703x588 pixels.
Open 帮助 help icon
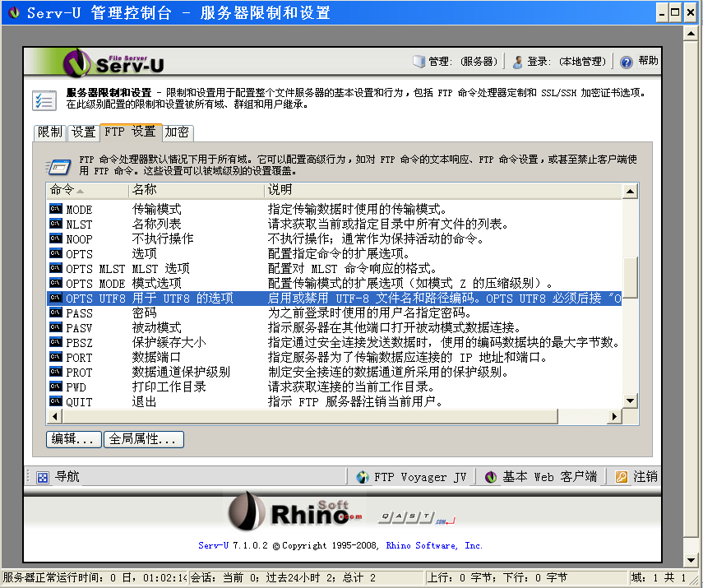(x=627, y=62)
